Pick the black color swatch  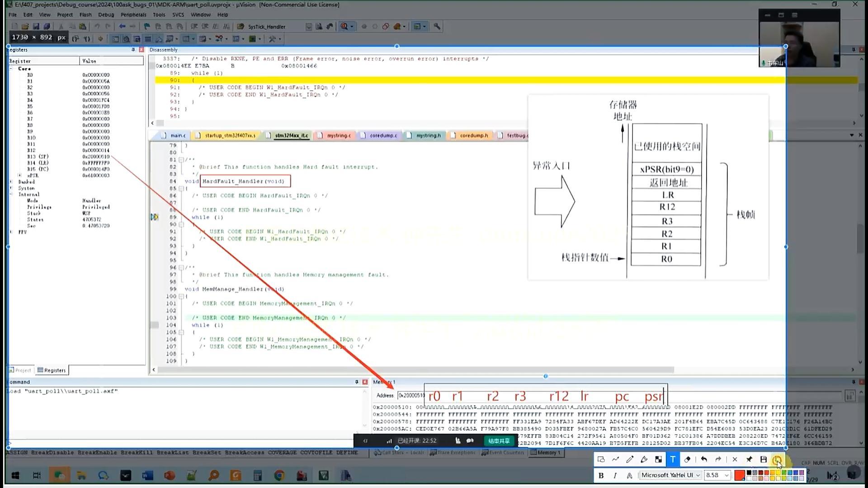point(749,473)
